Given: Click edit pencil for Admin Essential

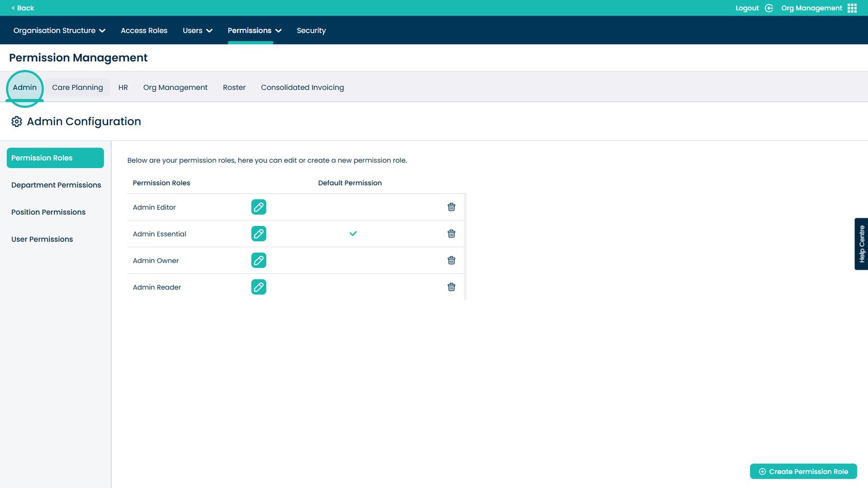Looking at the screenshot, I should (259, 234).
